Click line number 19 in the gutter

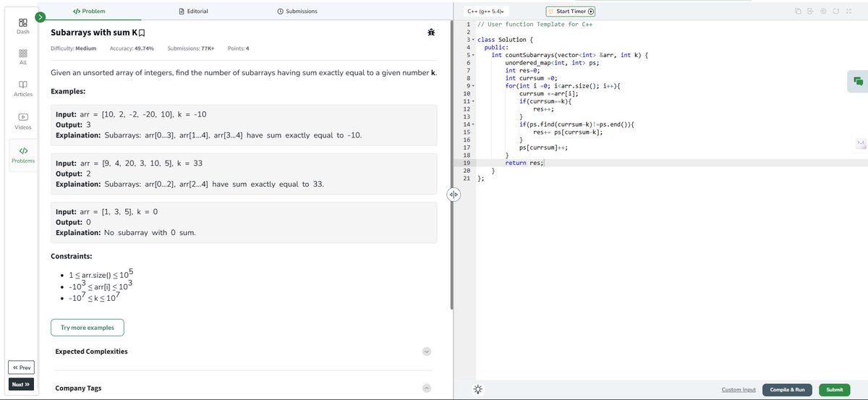tap(466, 163)
